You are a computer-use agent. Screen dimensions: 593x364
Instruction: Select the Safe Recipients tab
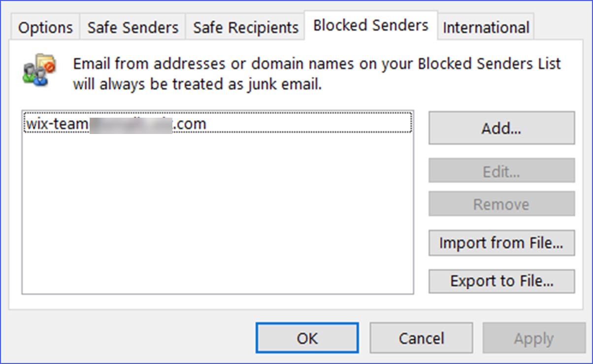245,27
